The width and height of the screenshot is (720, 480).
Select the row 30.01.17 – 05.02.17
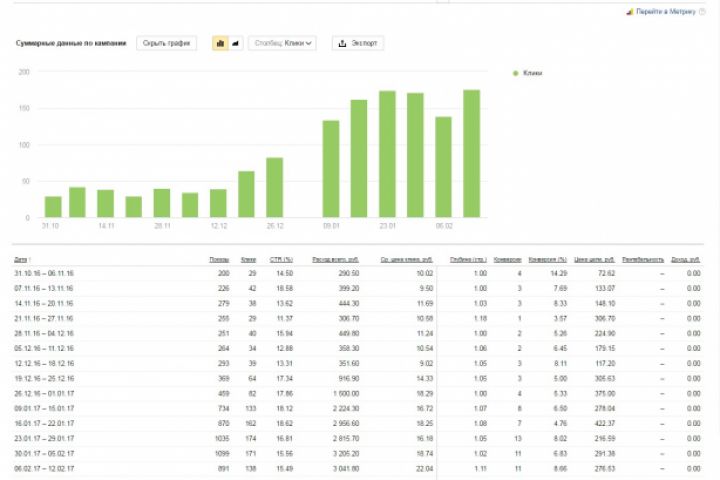pyautogui.click(x=357, y=453)
